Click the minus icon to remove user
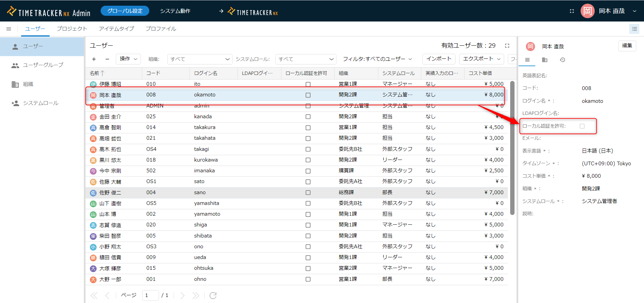Screen dimensions: 644x303 [107, 59]
